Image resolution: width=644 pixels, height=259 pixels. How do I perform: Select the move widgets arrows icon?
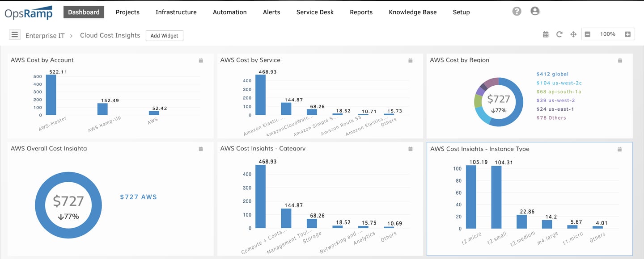574,34
